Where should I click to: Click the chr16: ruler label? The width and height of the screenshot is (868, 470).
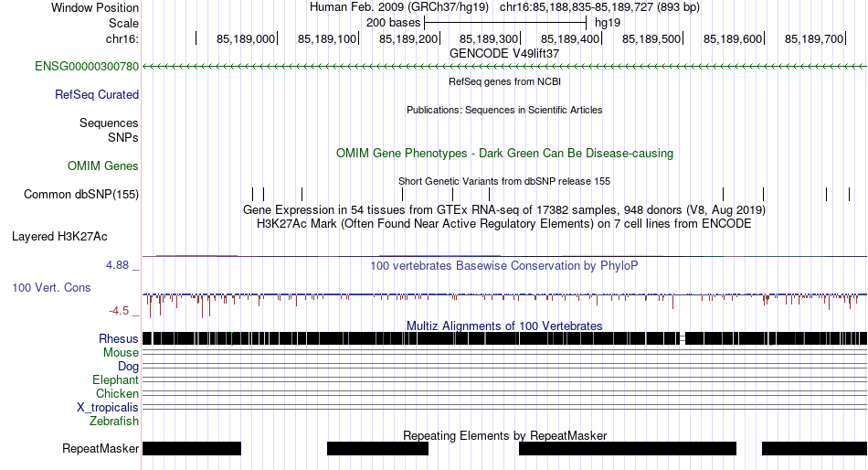click(x=122, y=38)
